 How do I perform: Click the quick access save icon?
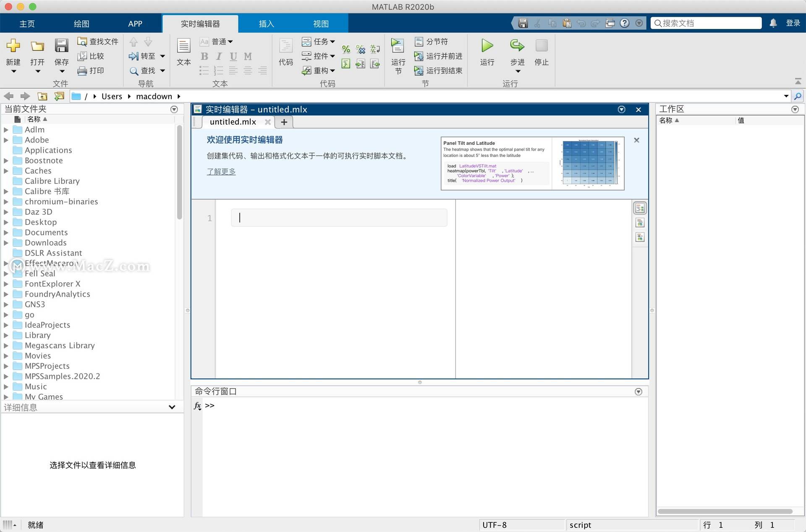(523, 23)
